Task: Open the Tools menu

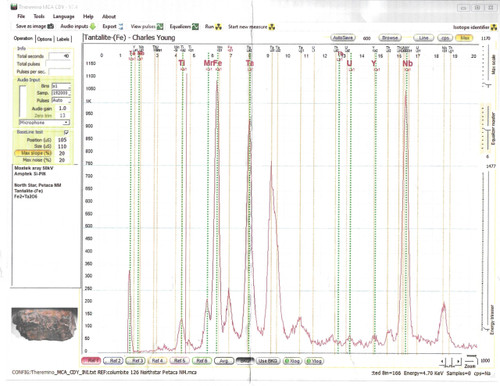Action: (39, 16)
